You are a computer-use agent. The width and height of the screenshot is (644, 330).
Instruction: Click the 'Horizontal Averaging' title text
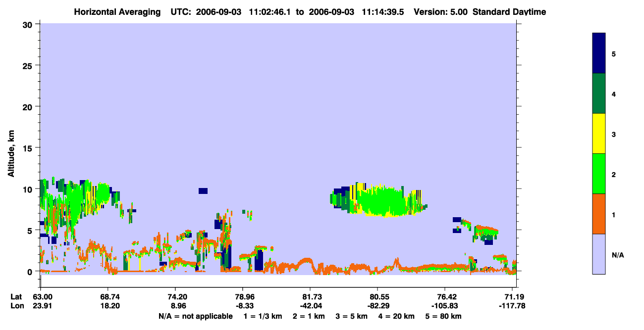coord(117,11)
